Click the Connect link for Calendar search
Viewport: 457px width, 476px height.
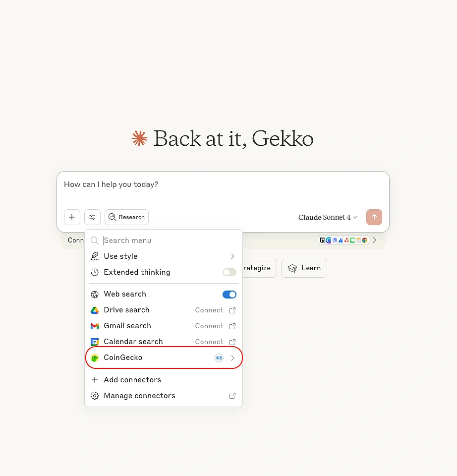tap(209, 342)
